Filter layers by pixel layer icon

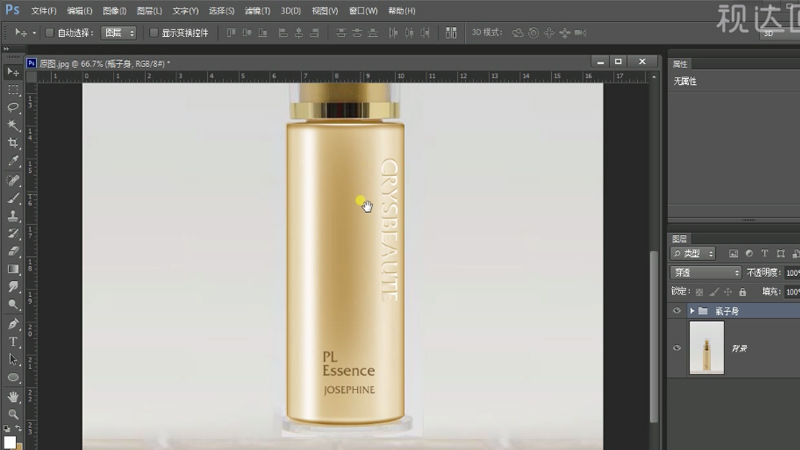[733, 254]
